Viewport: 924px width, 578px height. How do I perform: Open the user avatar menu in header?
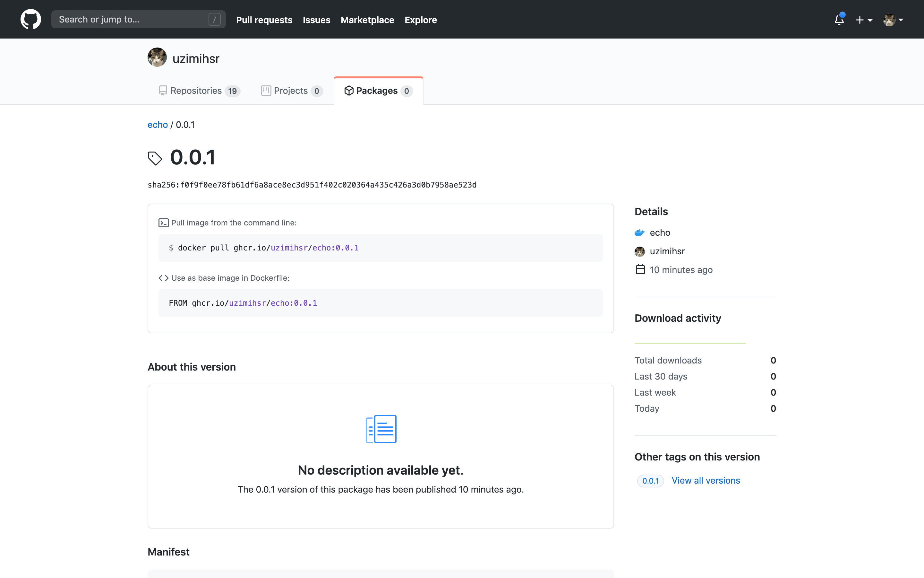[x=893, y=20]
